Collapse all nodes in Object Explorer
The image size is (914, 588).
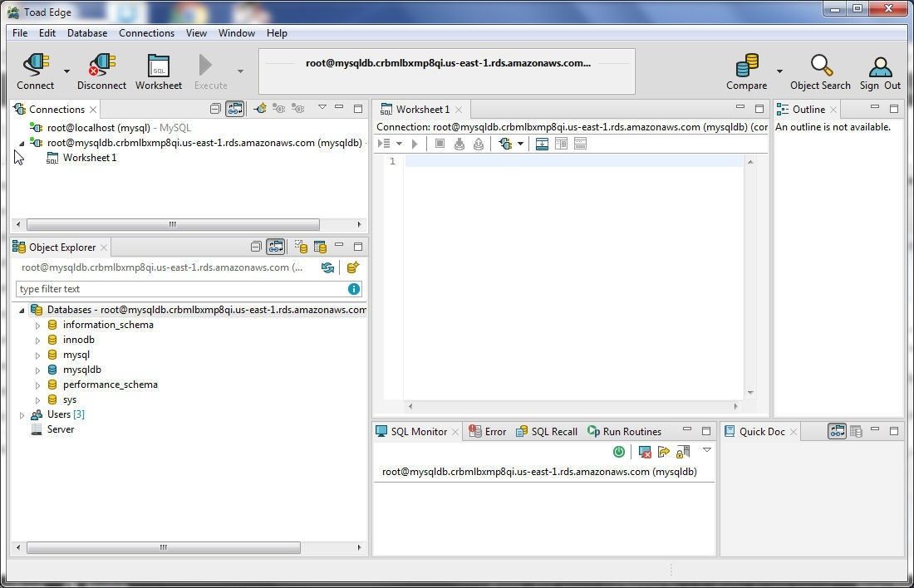[x=255, y=247]
